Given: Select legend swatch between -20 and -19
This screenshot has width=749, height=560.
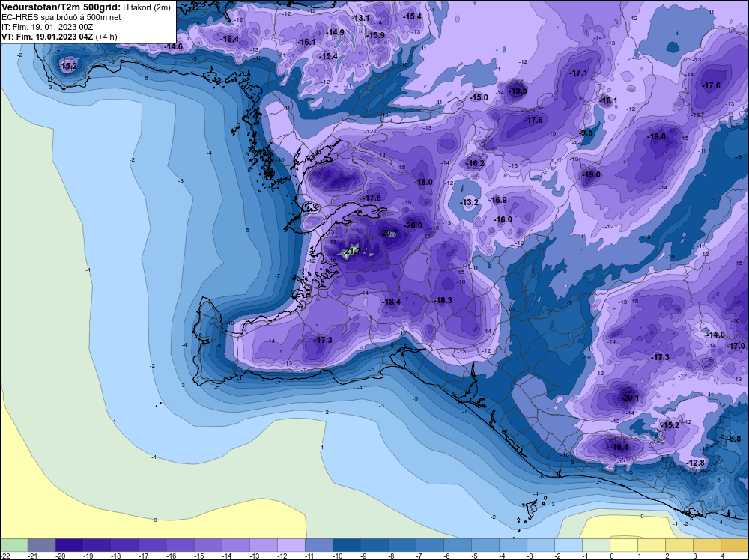Looking at the screenshot, I should point(69,545).
